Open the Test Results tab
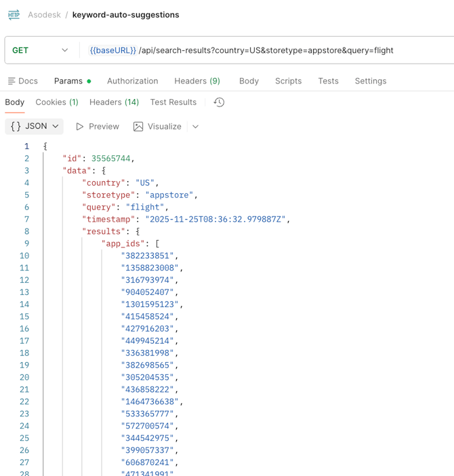 173,102
